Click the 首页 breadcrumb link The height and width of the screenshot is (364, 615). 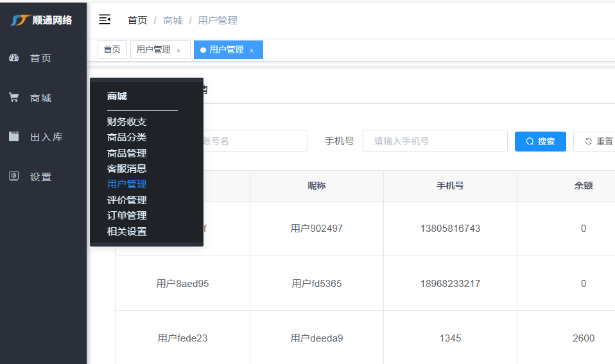[x=137, y=21]
